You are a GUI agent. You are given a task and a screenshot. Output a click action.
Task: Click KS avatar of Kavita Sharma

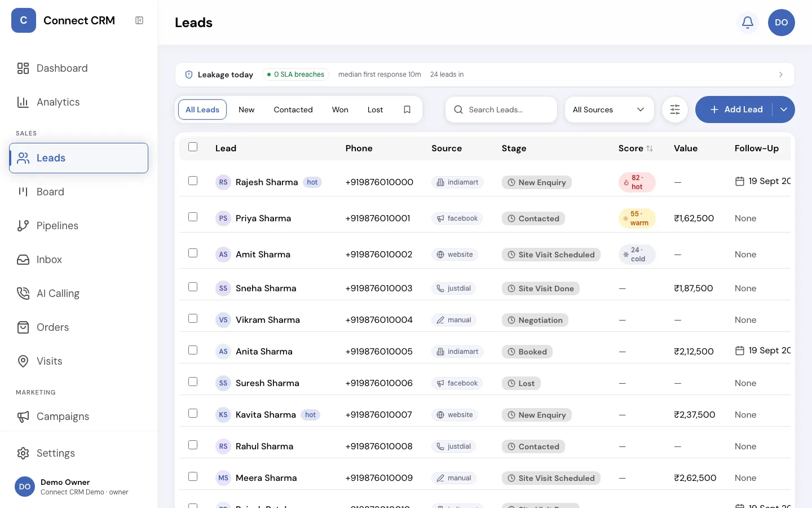(x=223, y=415)
